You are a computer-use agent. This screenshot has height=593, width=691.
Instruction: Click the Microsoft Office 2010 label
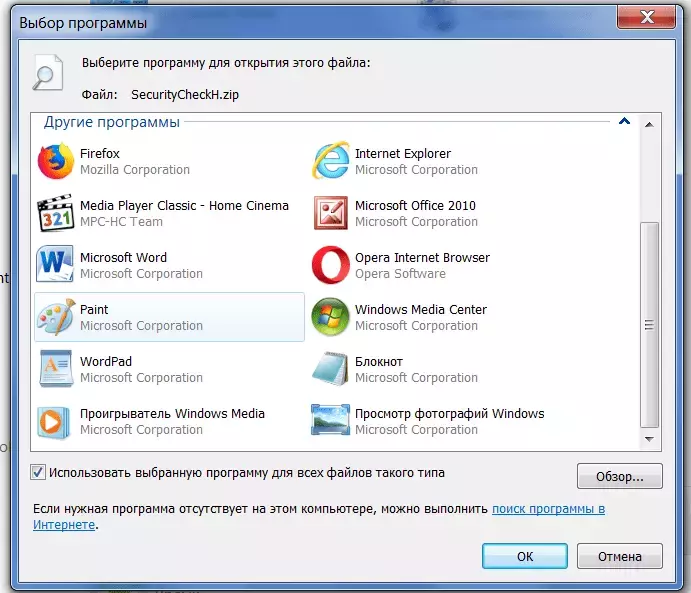click(415, 206)
